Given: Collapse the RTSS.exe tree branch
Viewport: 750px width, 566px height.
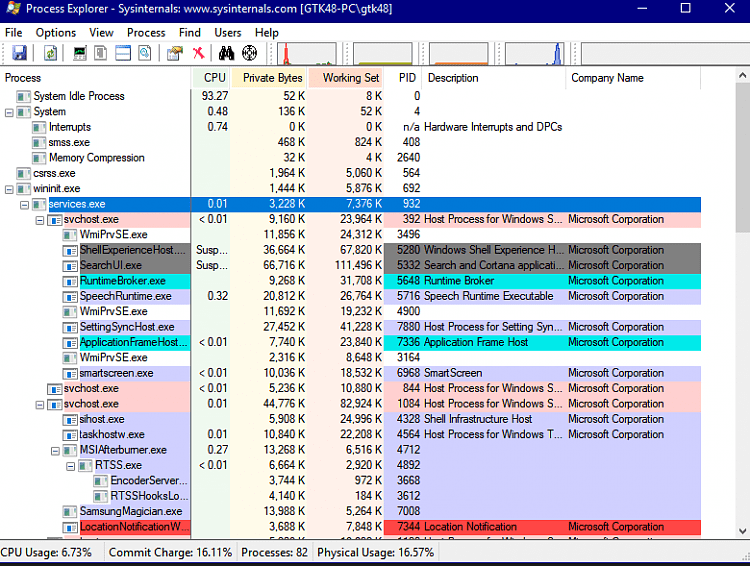Looking at the screenshot, I should pos(70,466).
